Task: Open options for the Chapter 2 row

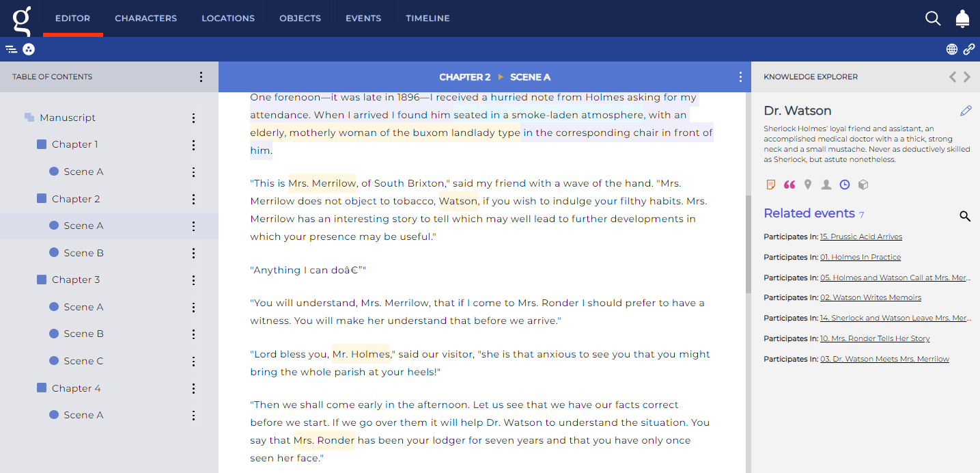Action: pos(194,200)
